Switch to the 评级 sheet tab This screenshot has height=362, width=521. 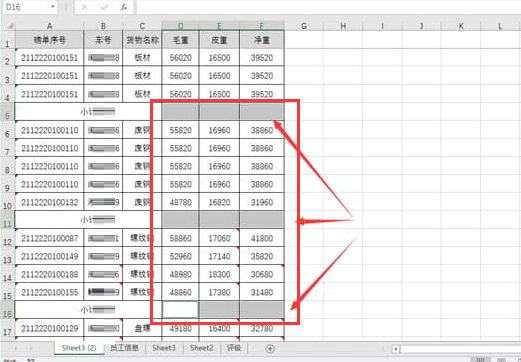(x=234, y=348)
